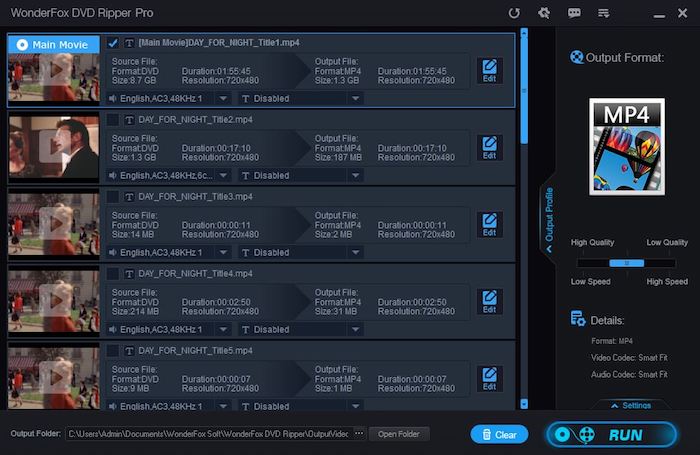This screenshot has width=700, height=455.
Task: Select the Main Movie radio label
Action: [54, 45]
